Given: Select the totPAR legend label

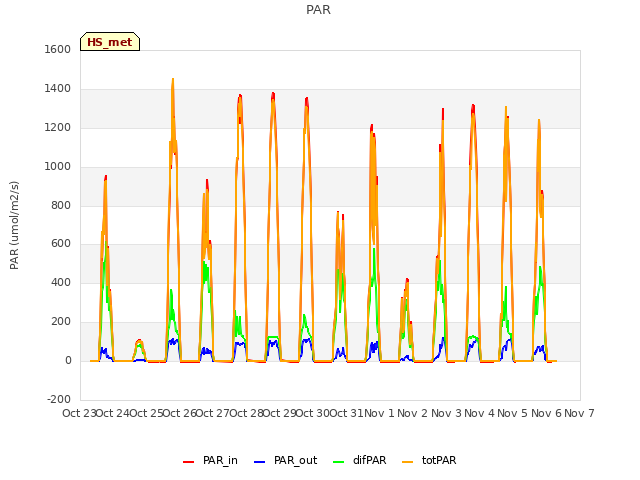Looking at the screenshot, I should click(439, 460).
